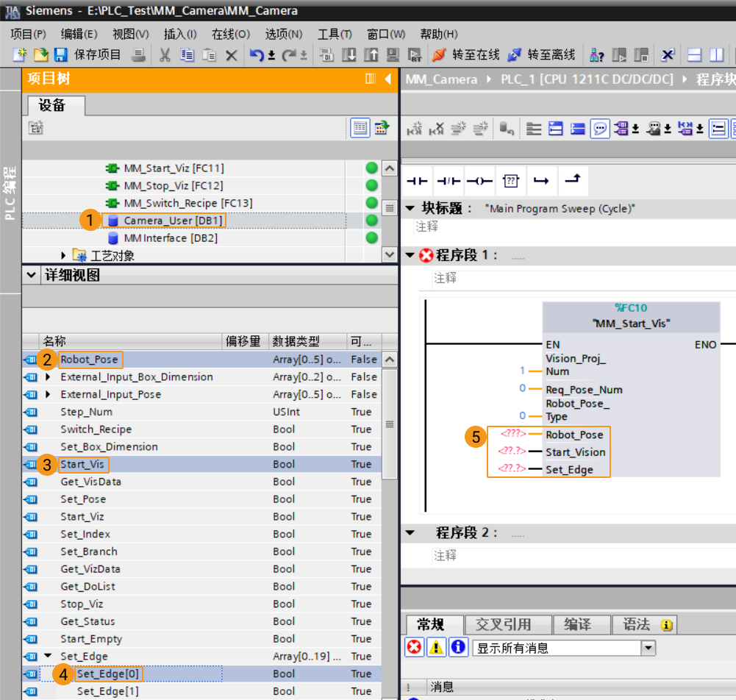Click the accessible devices help icon
The image size is (736, 700).
pyautogui.click(x=596, y=55)
